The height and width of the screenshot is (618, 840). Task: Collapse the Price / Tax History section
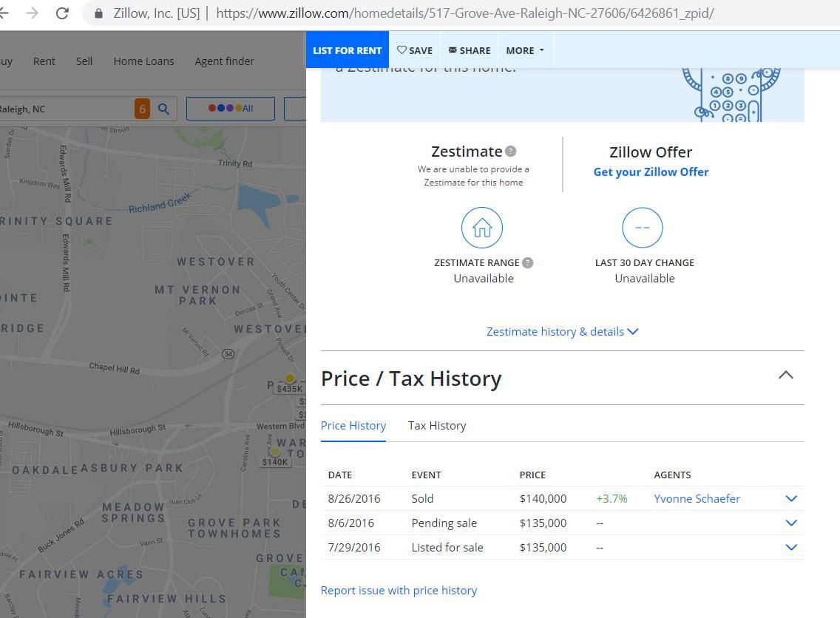[x=785, y=375]
